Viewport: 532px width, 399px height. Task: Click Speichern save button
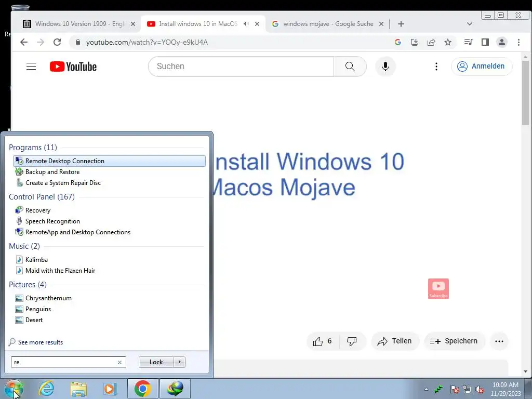[x=455, y=341]
